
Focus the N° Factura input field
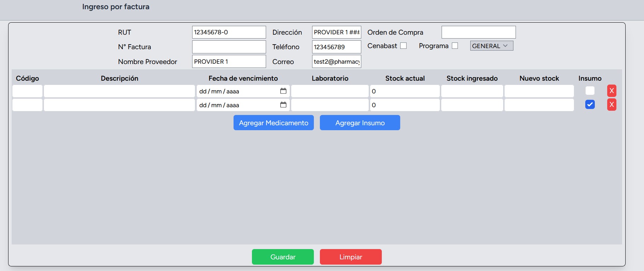coord(229,47)
